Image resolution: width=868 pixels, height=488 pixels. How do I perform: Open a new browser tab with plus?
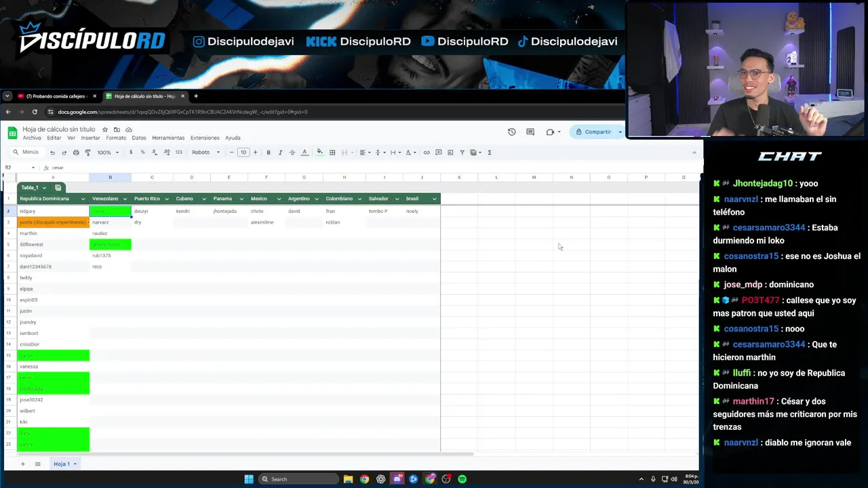pos(196,96)
